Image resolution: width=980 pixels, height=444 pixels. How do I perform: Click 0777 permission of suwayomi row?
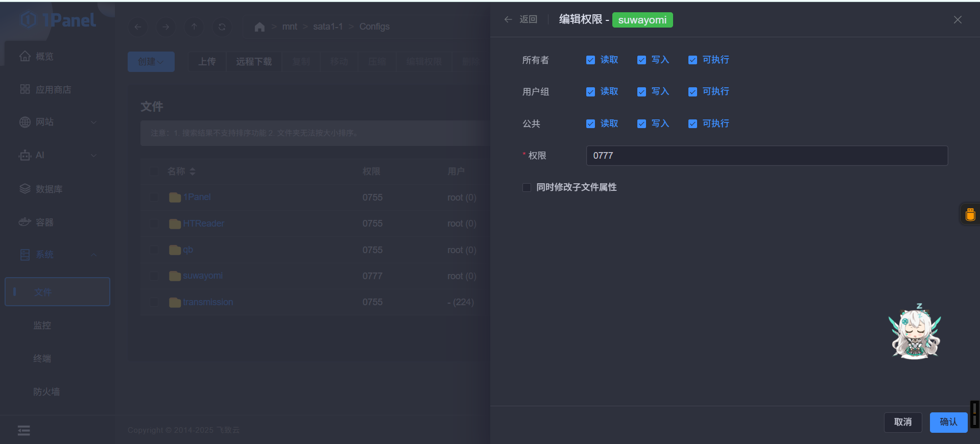point(372,276)
